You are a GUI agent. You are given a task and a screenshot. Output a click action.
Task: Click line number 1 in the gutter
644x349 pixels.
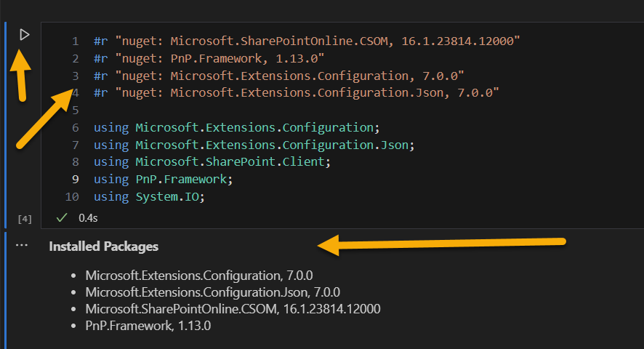76,41
